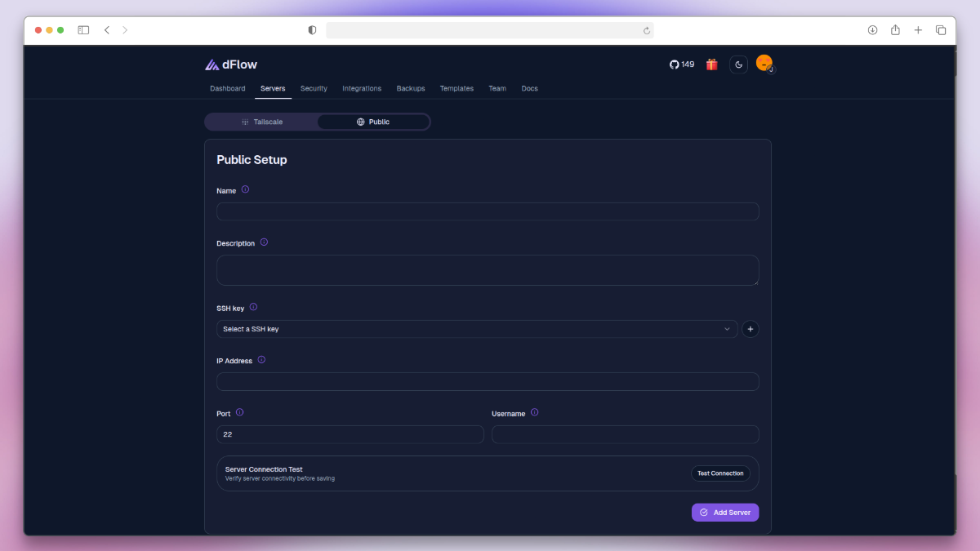980x551 pixels.
Task: Toggle dark mode with moon icon
Action: click(x=738, y=64)
